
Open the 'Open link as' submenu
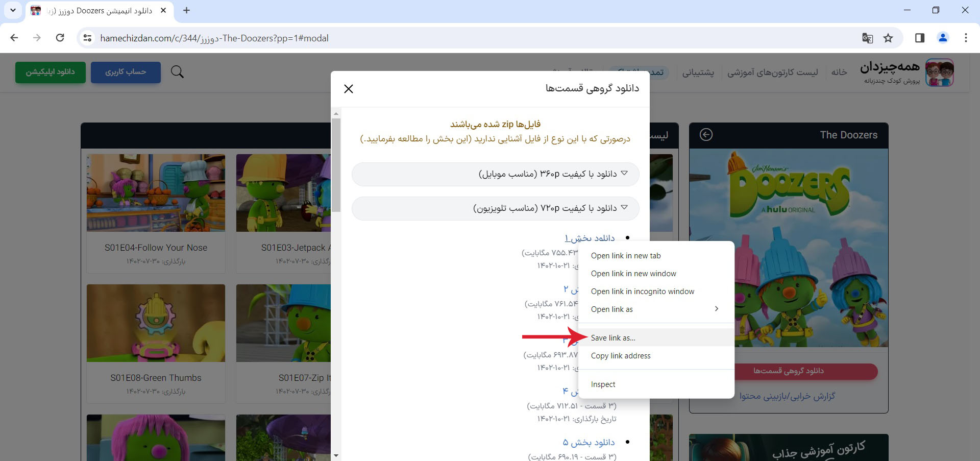656,309
